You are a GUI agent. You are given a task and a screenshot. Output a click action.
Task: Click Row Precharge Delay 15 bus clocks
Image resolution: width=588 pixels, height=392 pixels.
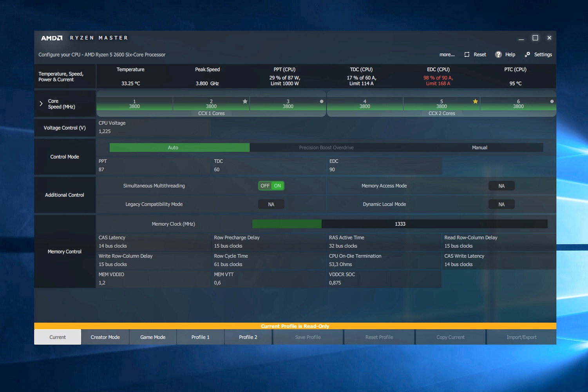click(269, 242)
